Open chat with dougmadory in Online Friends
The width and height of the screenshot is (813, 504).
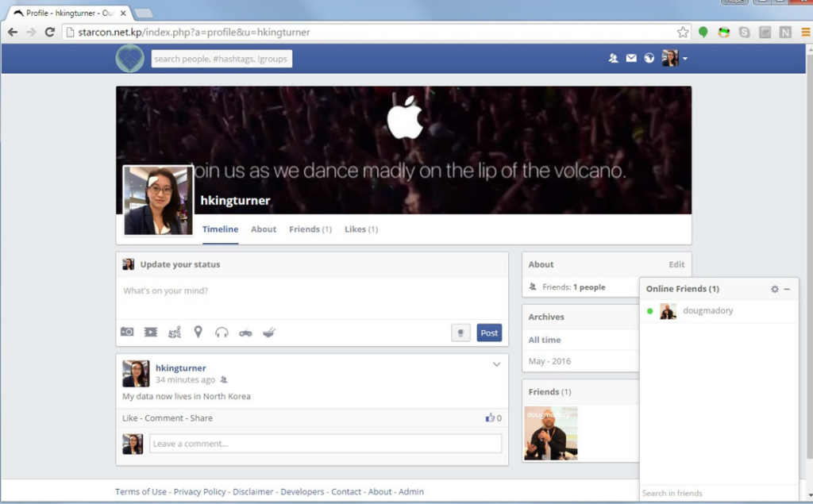(719, 311)
